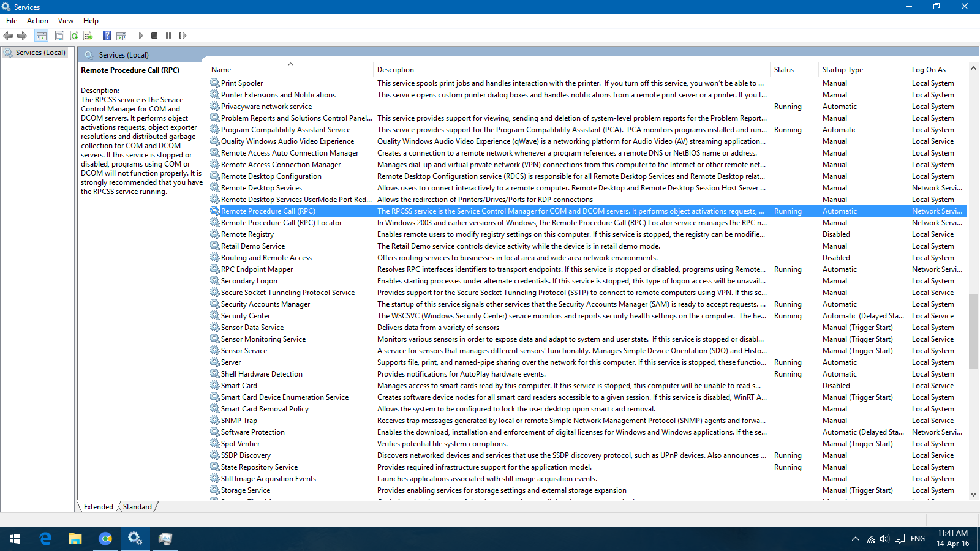Click the Back arrow toolbar button
Screen dimensions: 980x551
8,36
